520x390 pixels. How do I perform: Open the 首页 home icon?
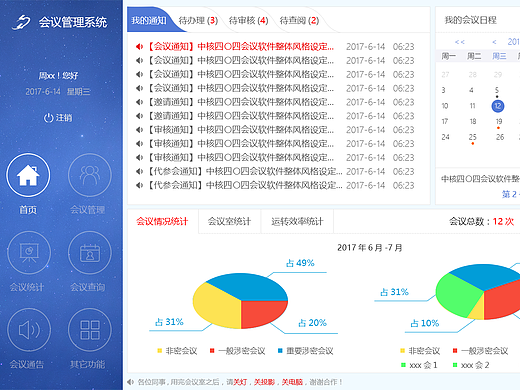pos(28,175)
